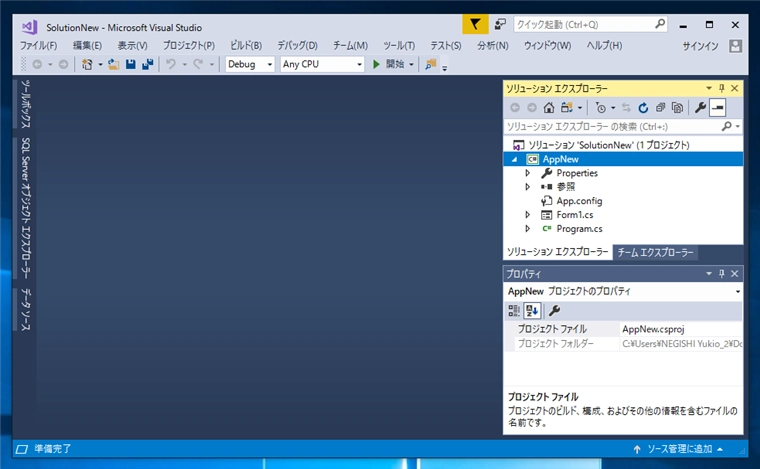The width and height of the screenshot is (760, 469).
Task: Open the ツール(T) menu
Action: point(399,46)
